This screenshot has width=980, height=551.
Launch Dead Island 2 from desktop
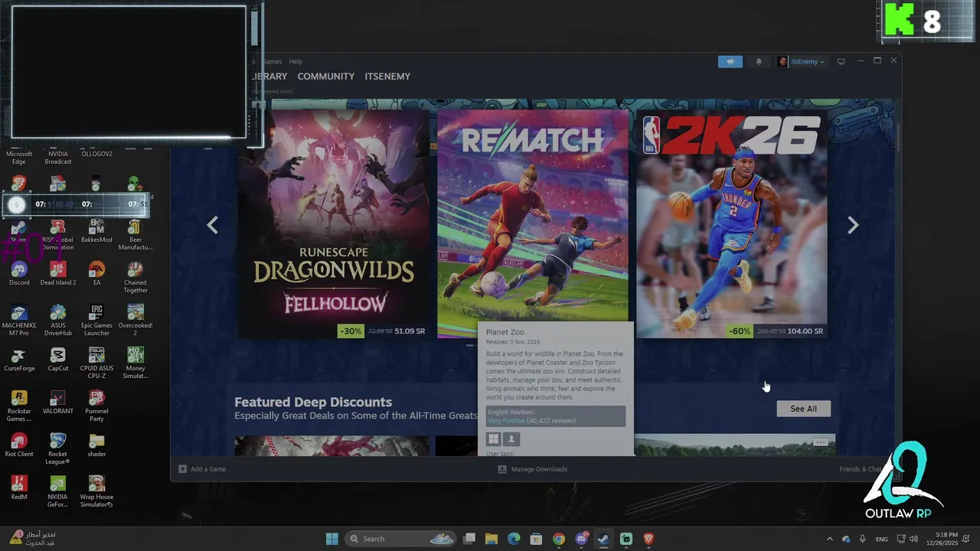coord(57,273)
